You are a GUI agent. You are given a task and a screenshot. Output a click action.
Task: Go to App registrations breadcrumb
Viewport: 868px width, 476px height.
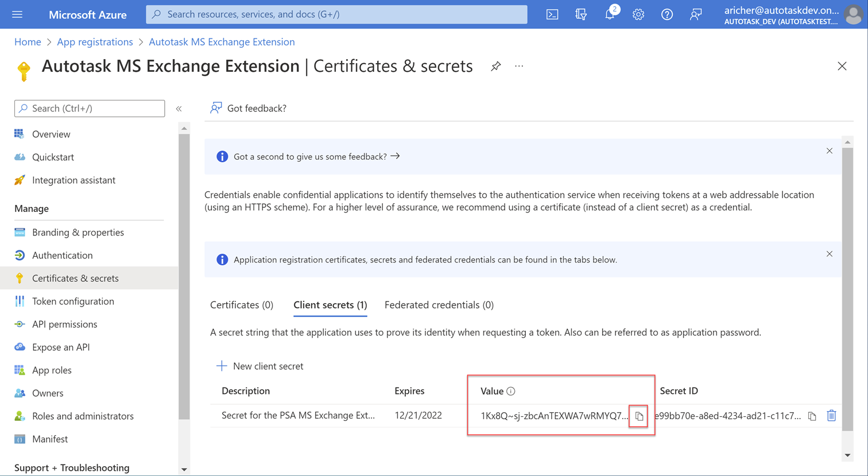tap(95, 42)
